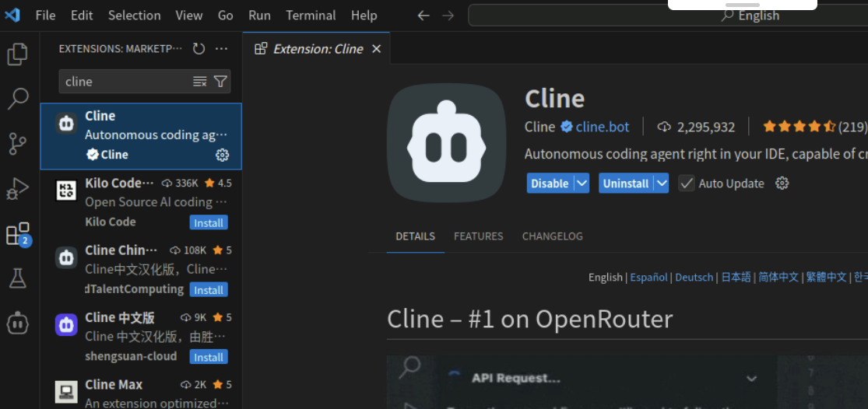This screenshot has height=409, width=868.
Task: Open the Extensions view with badge 2
Action: tap(17, 234)
